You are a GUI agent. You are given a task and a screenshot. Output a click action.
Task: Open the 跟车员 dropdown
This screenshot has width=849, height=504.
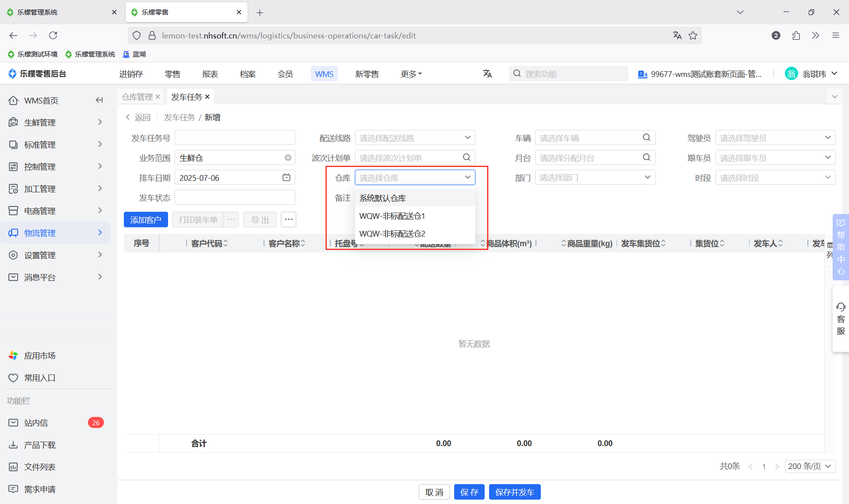tap(775, 158)
